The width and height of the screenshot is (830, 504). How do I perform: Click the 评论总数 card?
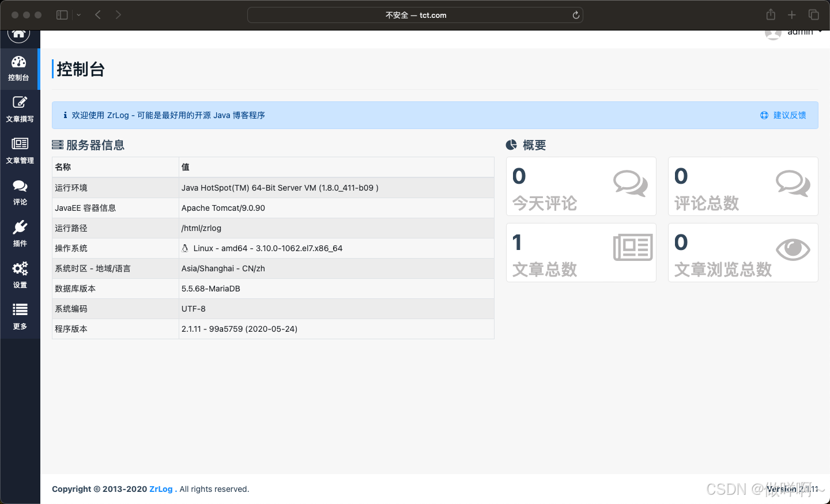tap(743, 187)
